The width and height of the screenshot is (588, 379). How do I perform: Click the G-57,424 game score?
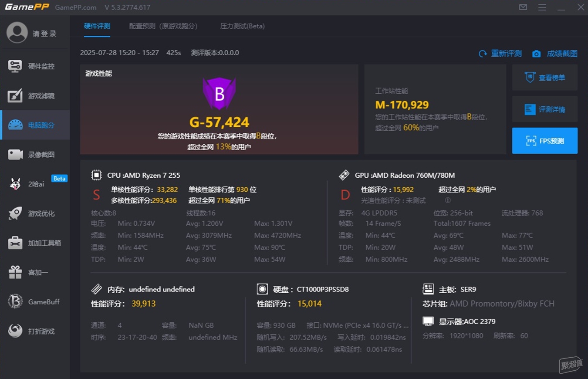click(219, 122)
